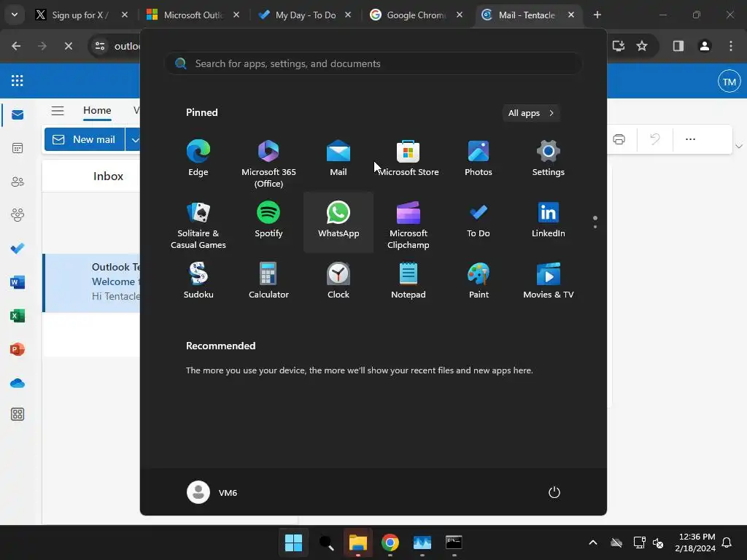
Task: Open the VM6 user account menu
Action: (x=212, y=492)
